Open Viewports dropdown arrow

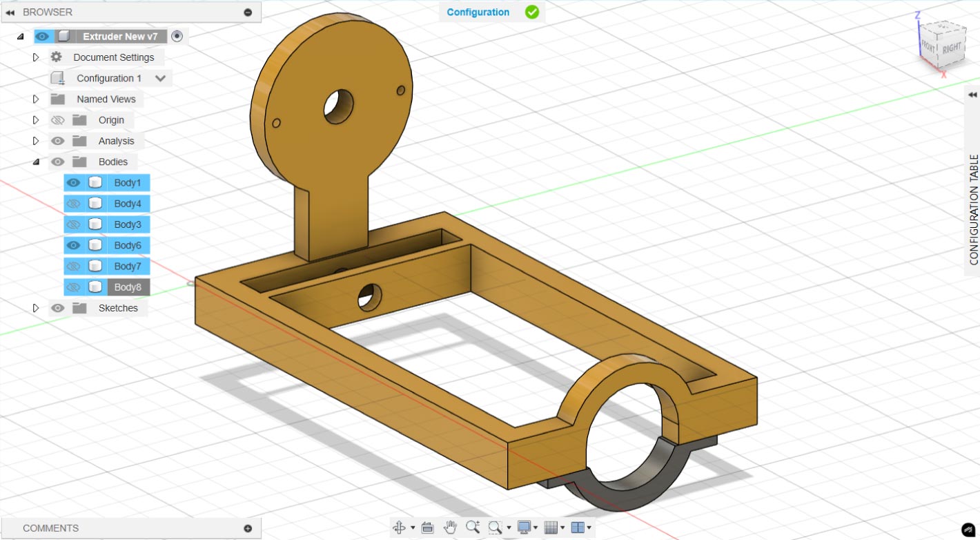[x=589, y=528]
